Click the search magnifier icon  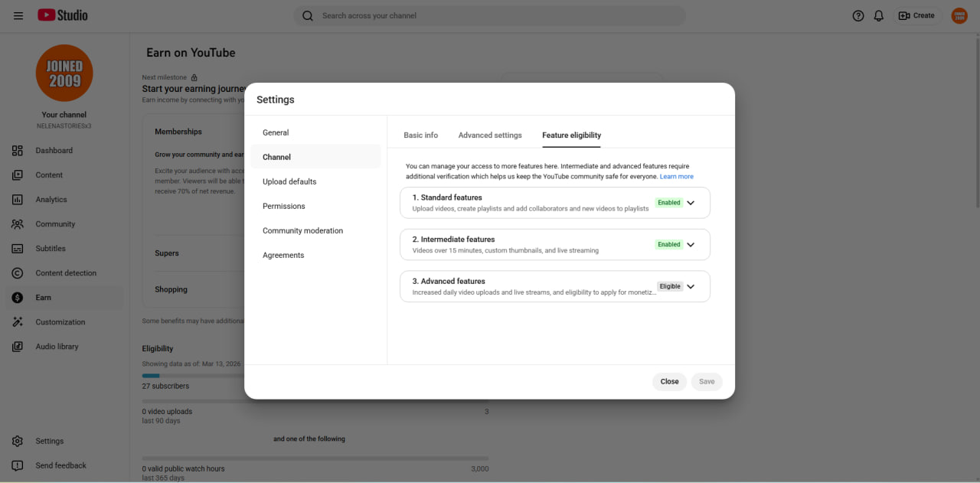coord(308,15)
